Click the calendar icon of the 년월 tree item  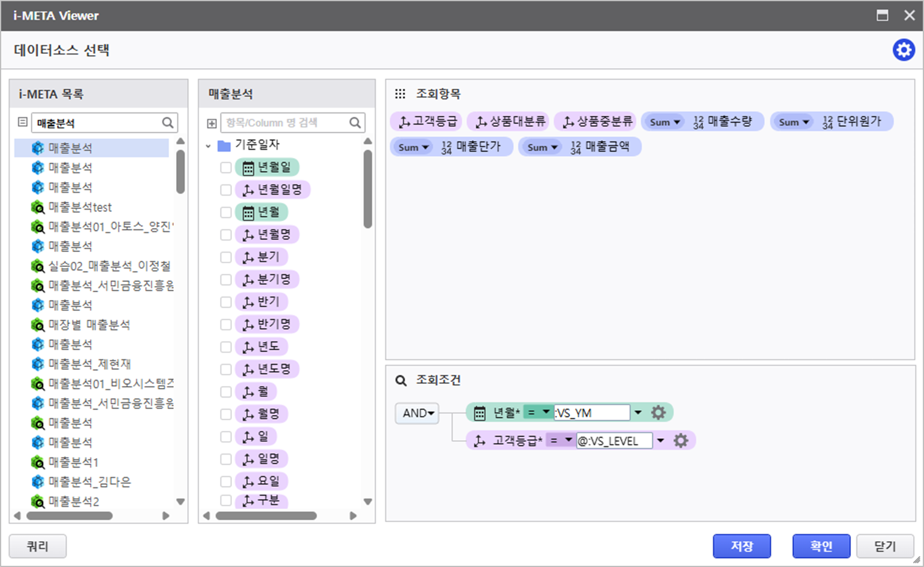pyautogui.click(x=248, y=213)
